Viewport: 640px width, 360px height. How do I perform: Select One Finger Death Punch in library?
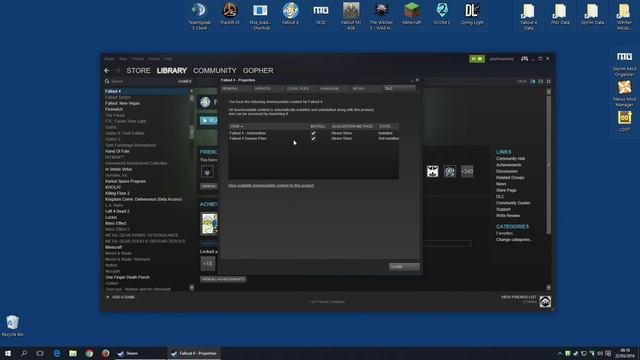[127, 278]
